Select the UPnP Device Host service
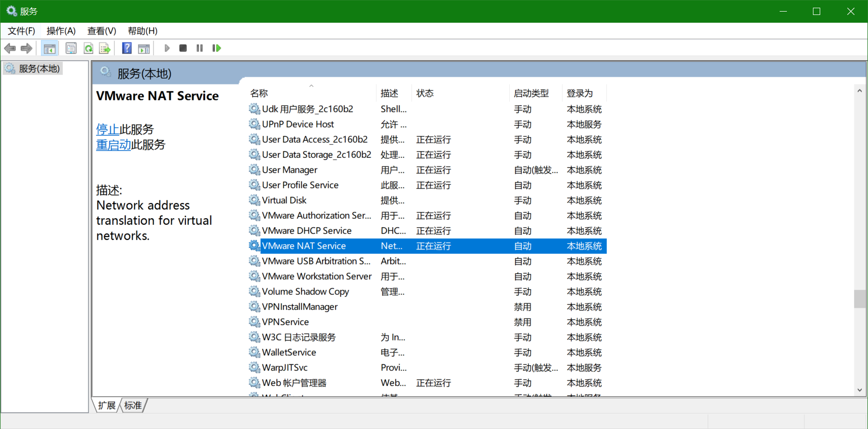This screenshot has height=429, width=868. [427, 125]
